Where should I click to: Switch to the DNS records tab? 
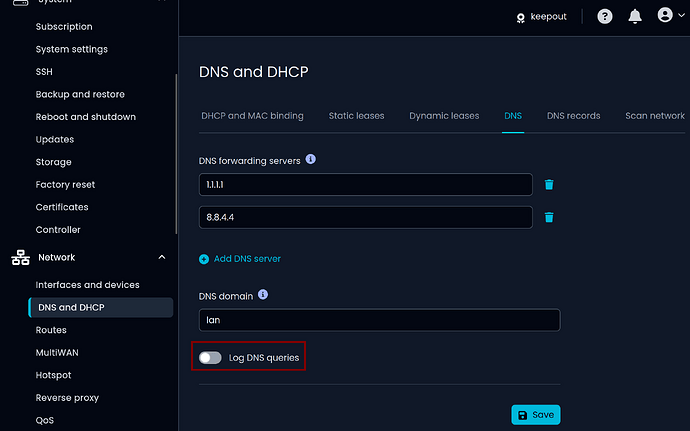coord(573,116)
